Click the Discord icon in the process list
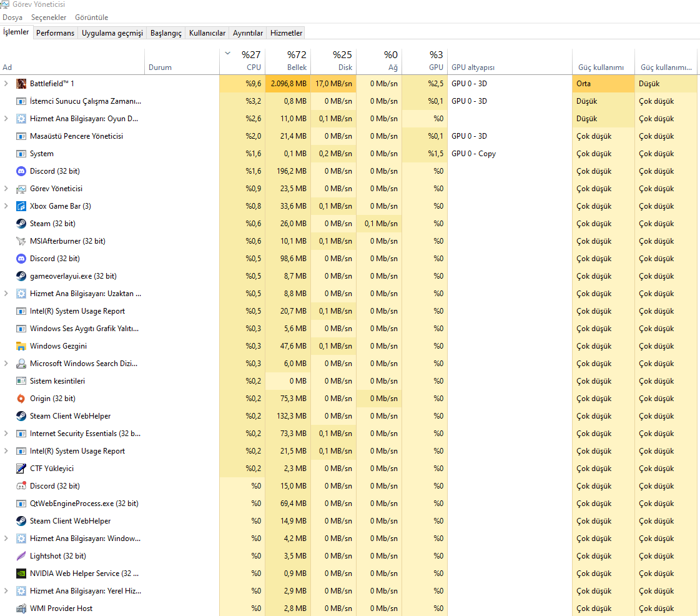This screenshot has width=700, height=616. [21, 171]
